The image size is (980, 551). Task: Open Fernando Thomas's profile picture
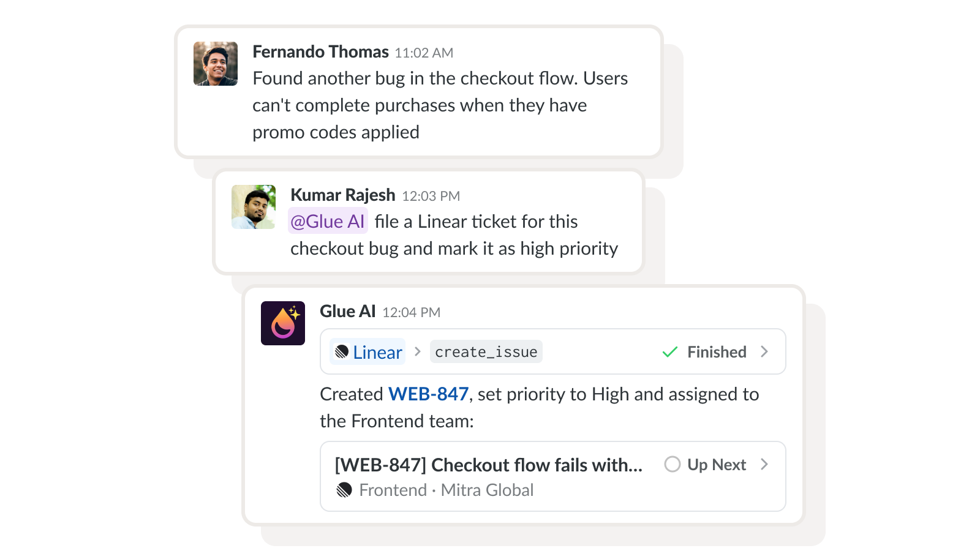click(215, 64)
